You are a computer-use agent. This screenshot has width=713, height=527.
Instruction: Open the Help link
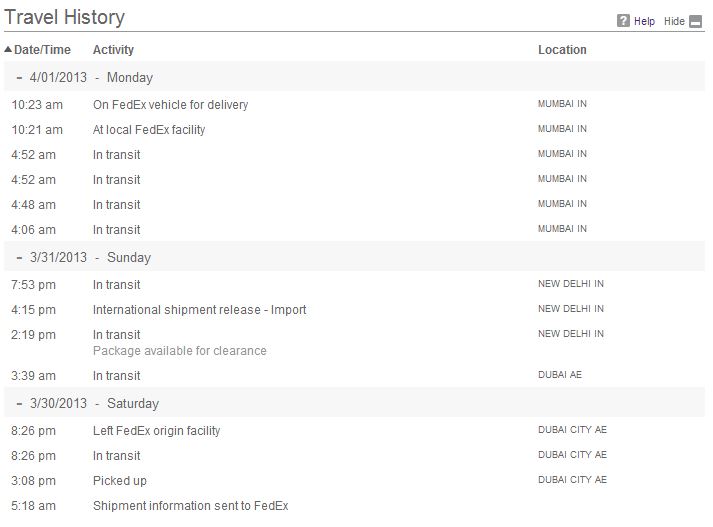point(644,21)
